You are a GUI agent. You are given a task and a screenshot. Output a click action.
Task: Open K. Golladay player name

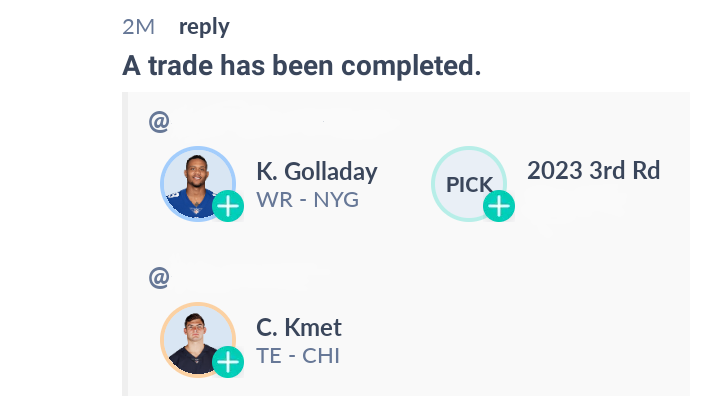point(317,171)
